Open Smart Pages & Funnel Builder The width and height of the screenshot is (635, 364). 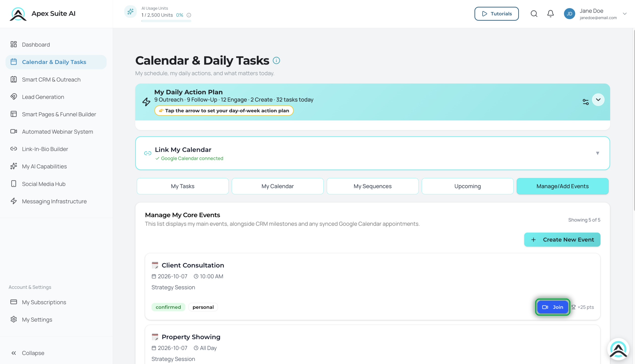56,114
